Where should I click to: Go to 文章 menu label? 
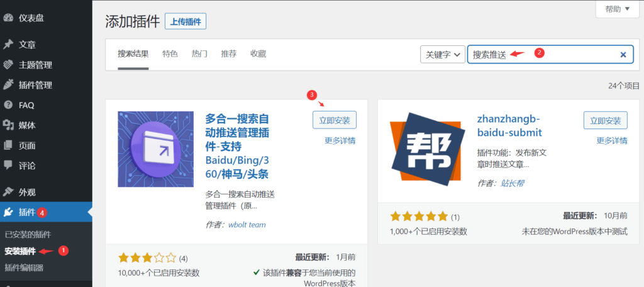point(27,45)
